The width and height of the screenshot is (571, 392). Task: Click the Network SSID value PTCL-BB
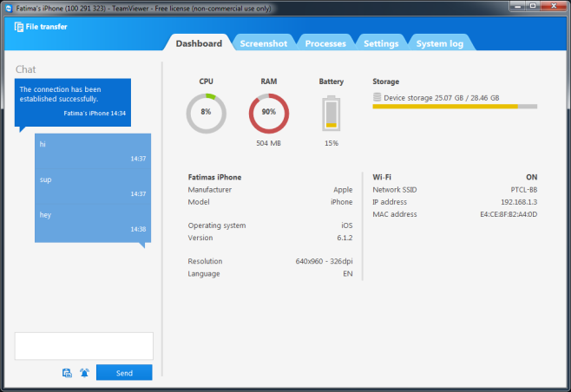pyautogui.click(x=523, y=190)
